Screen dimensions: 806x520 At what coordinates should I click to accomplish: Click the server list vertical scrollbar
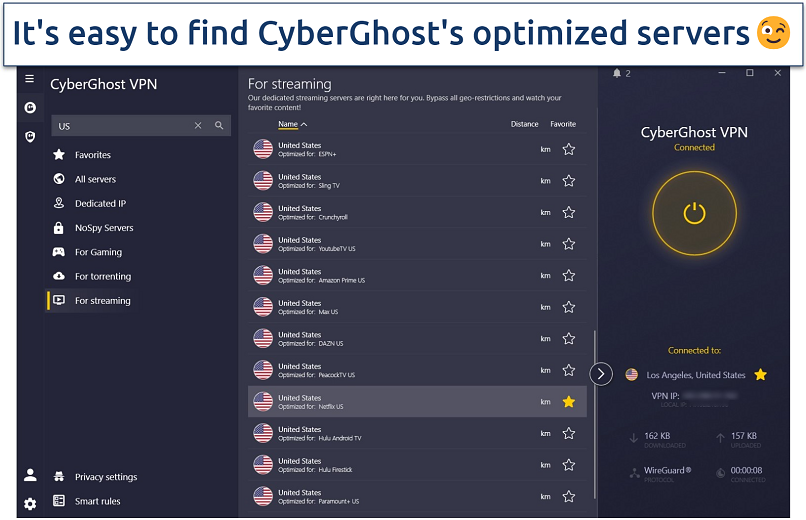coord(595,414)
